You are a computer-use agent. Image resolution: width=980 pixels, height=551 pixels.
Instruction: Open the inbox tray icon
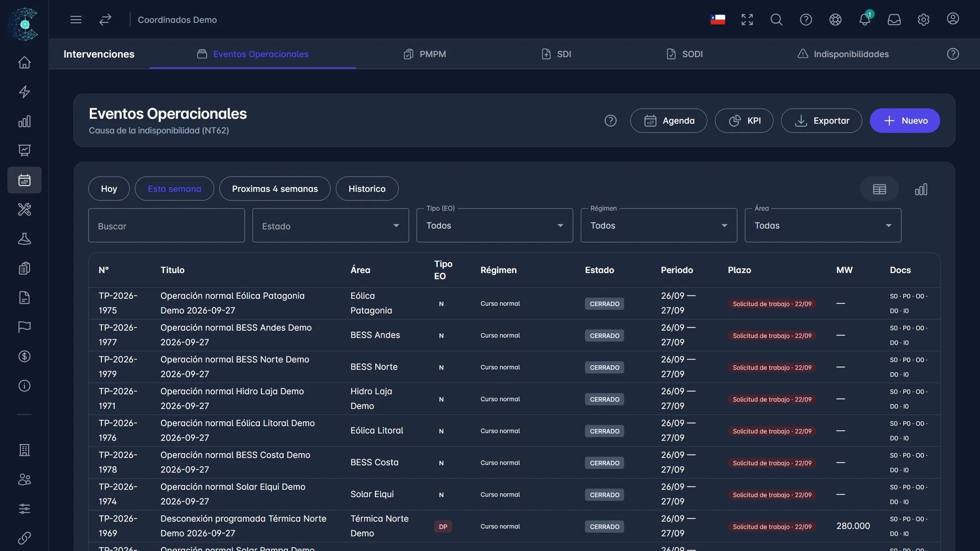tap(894, 20)
